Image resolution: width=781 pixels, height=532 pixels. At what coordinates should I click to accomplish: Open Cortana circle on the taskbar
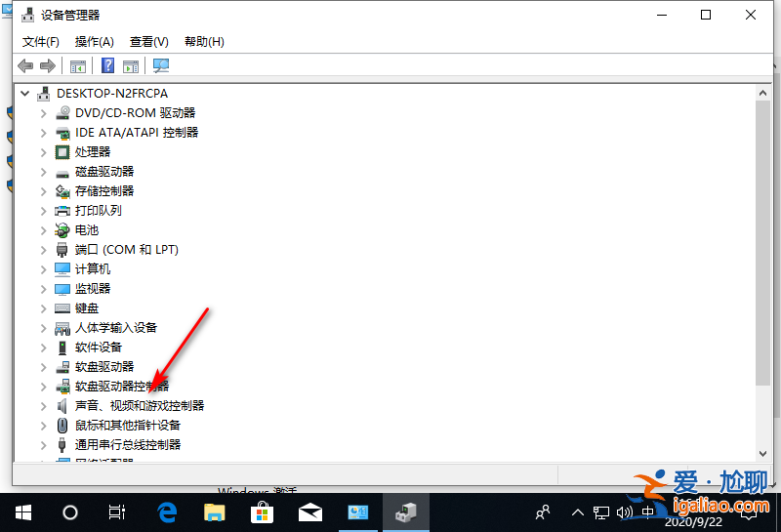pyautogui.click(x=69, y=512)
